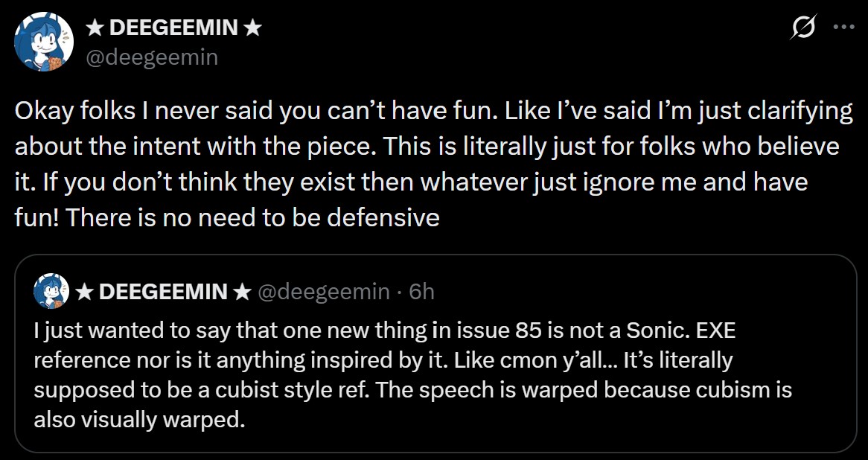Open the small avatar in the quoted post
Screen dimensions: 868x460
pyautogui.click(x=51, y=291)
